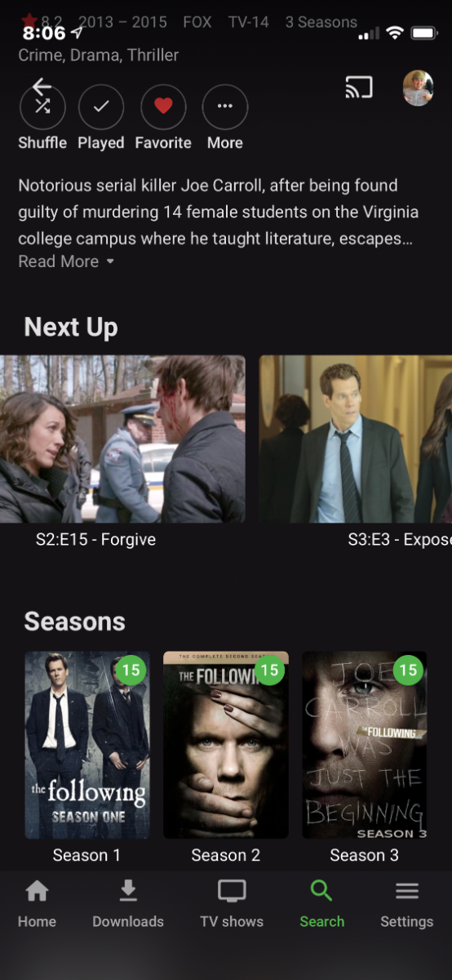Open the Season 3 poster
This screenshot has height=980, width=452.
coord(365,745)
